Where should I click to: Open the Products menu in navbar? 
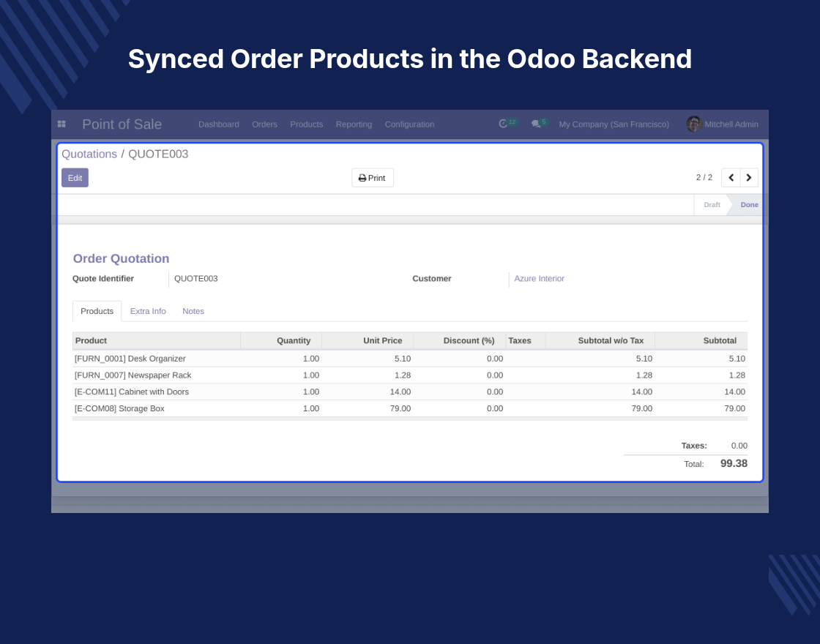307,124
